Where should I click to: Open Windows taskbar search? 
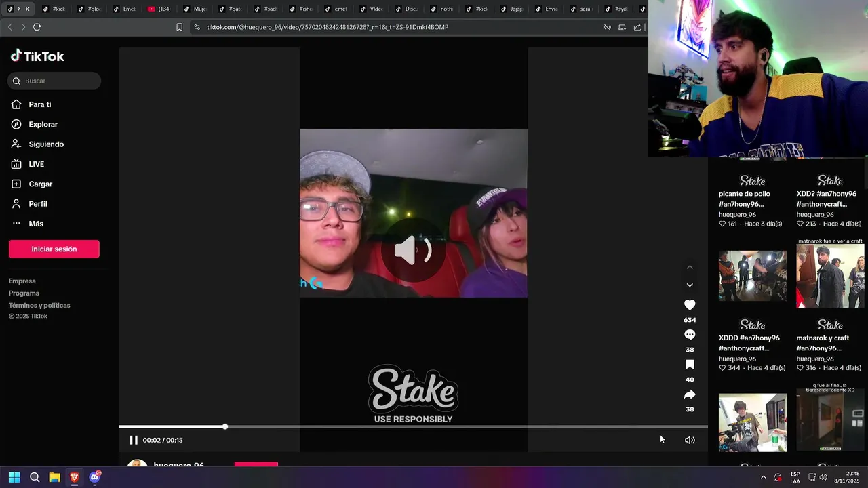(35, 477)
